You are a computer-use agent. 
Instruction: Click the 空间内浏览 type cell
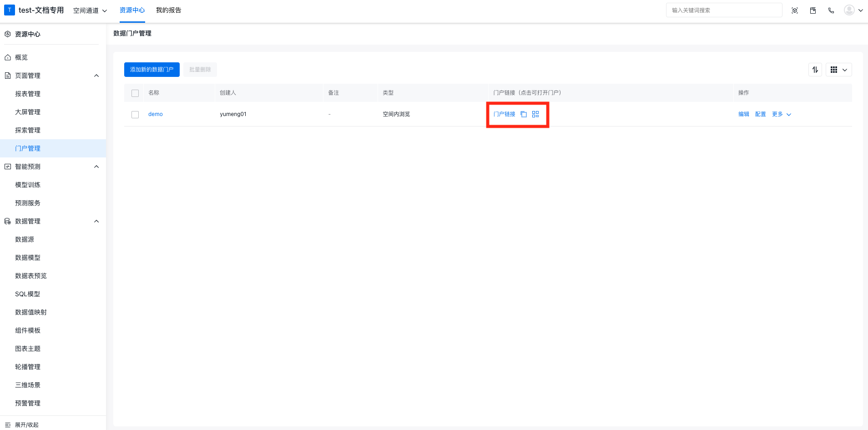tap(396, 114)
